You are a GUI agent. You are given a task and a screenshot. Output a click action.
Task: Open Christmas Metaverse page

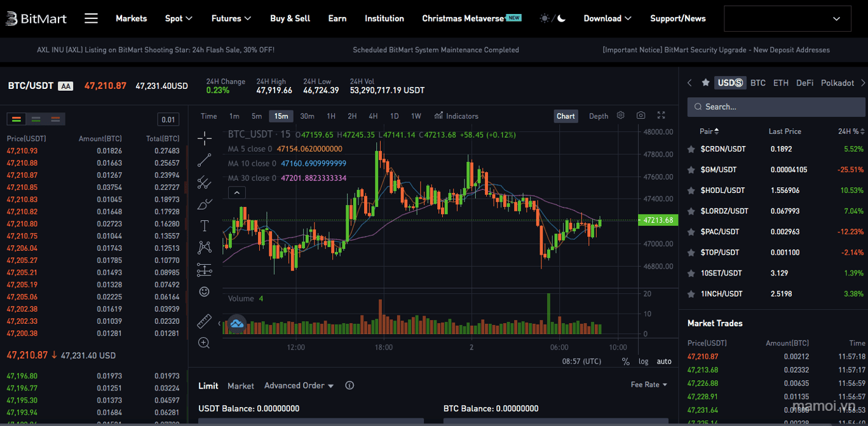(471, 18)
